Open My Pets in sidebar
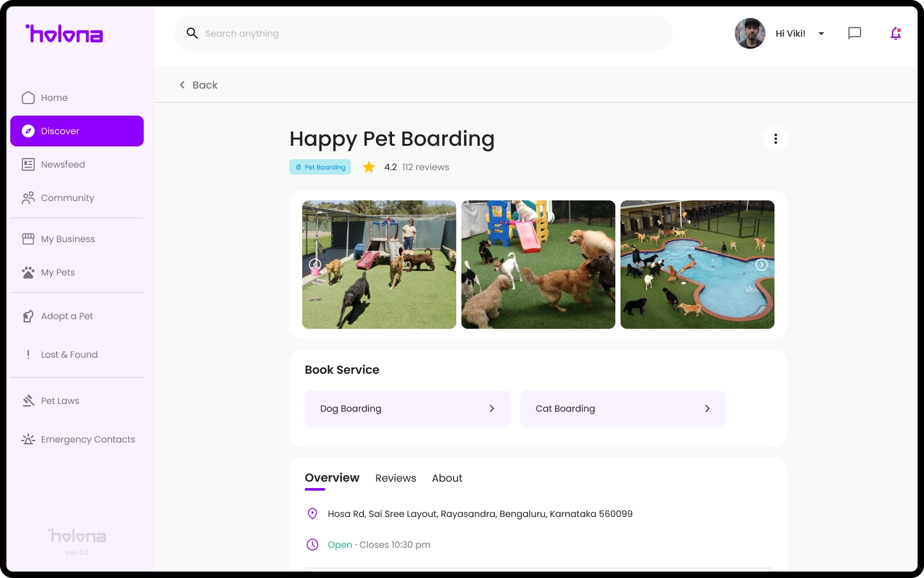 (77, 272)
